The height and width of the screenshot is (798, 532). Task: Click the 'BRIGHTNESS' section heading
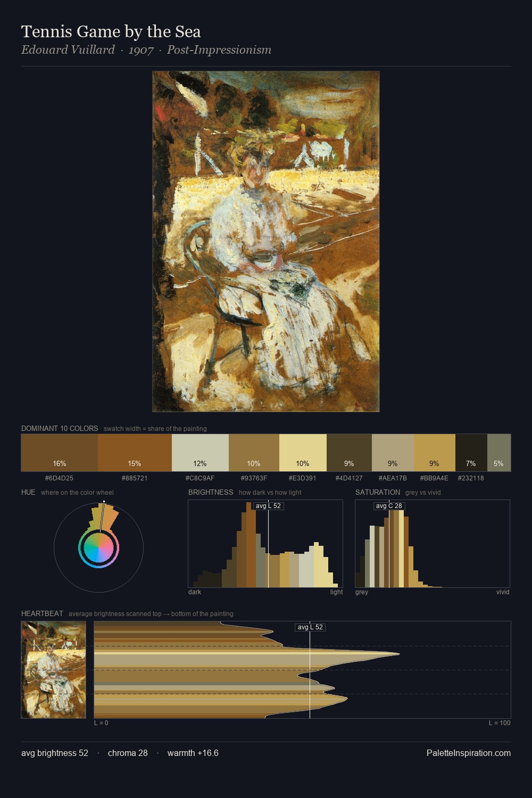(211, 493)
